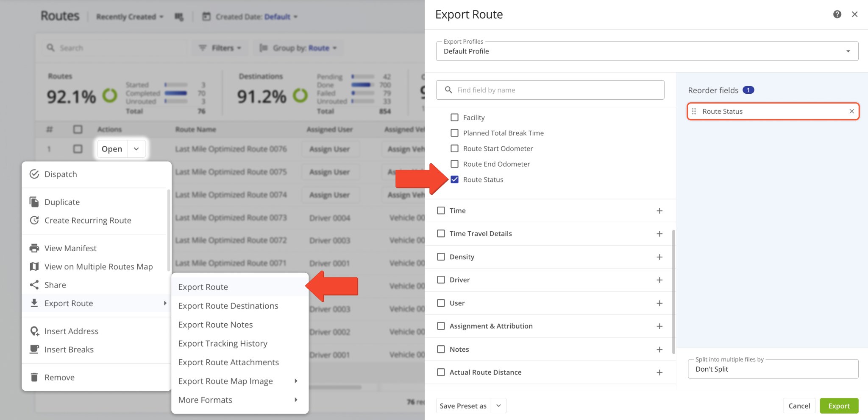Expand the Time field group
The width and height of the screenshot is (868, 420).
659,211
